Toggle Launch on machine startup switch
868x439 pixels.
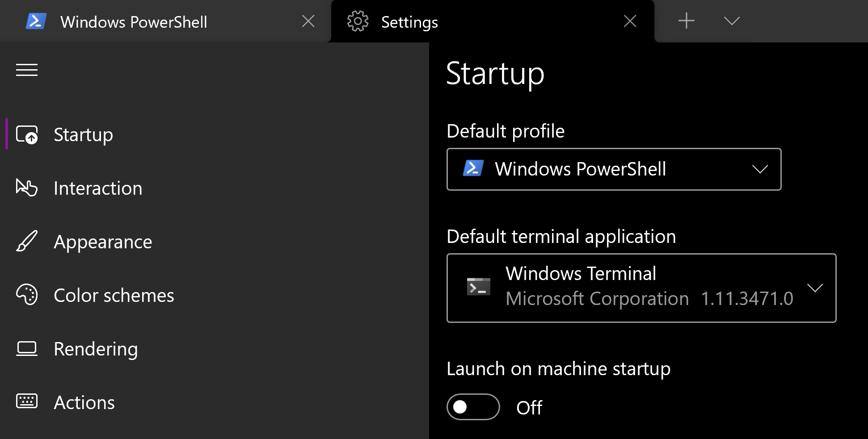(473, 407)
